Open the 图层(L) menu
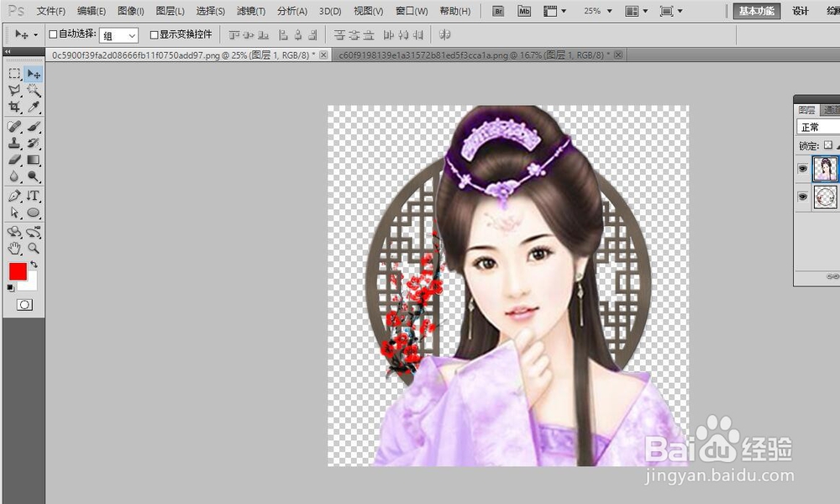Image resolution: width=840 pixels, height=504 pixels. 171,11
